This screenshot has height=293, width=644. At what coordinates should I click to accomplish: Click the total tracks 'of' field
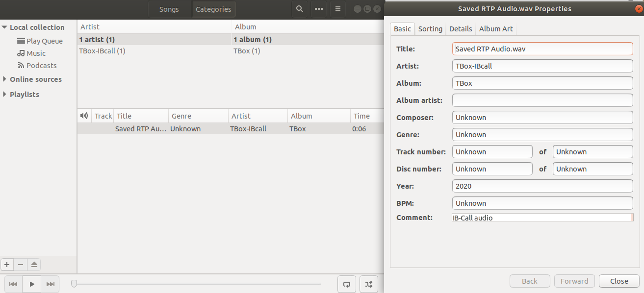point(593,152)
